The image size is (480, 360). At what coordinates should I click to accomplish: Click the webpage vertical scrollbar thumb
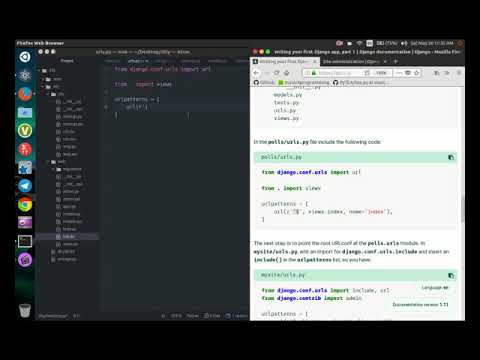coord(462,209)
